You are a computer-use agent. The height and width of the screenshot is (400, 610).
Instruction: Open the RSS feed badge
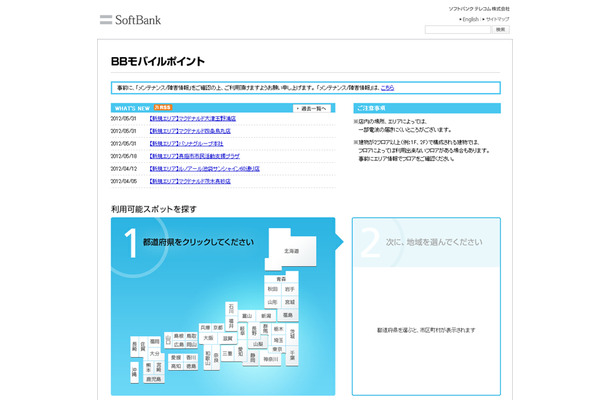point(163,107)
